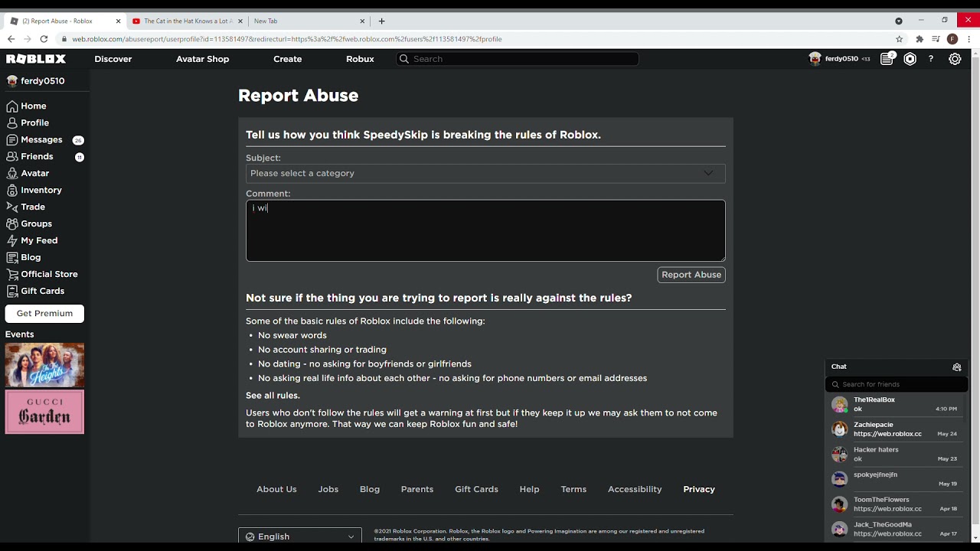Screen dimensions: 980x551
Task: Open Robux in top navigation
Action: 360,59
